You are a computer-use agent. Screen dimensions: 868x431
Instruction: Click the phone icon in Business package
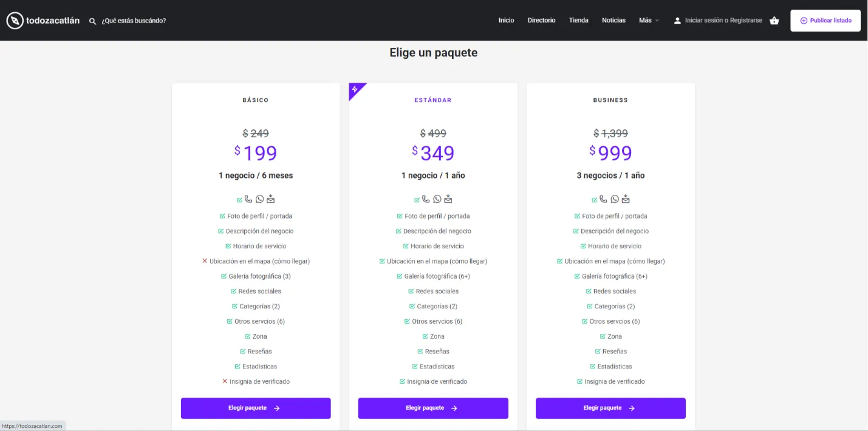point(603,199)
